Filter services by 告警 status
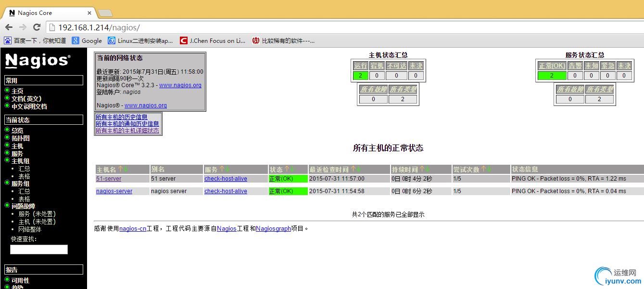644x289 pixels. click(575, 66)
